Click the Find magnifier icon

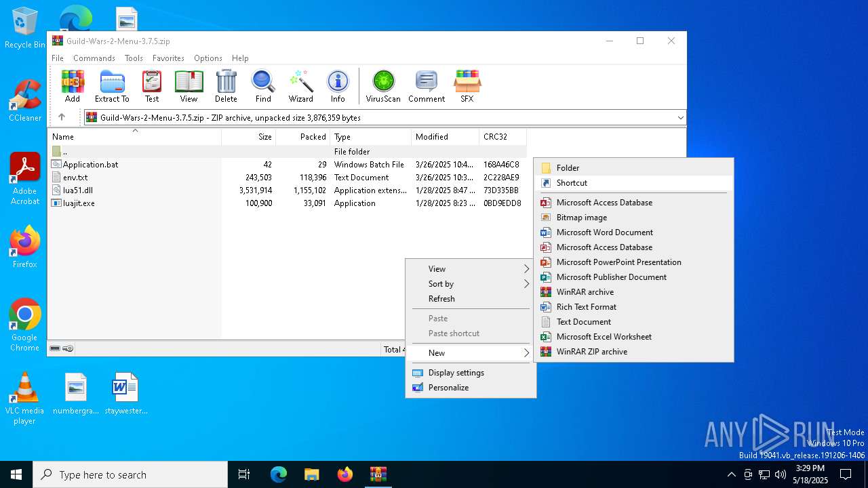263,86
